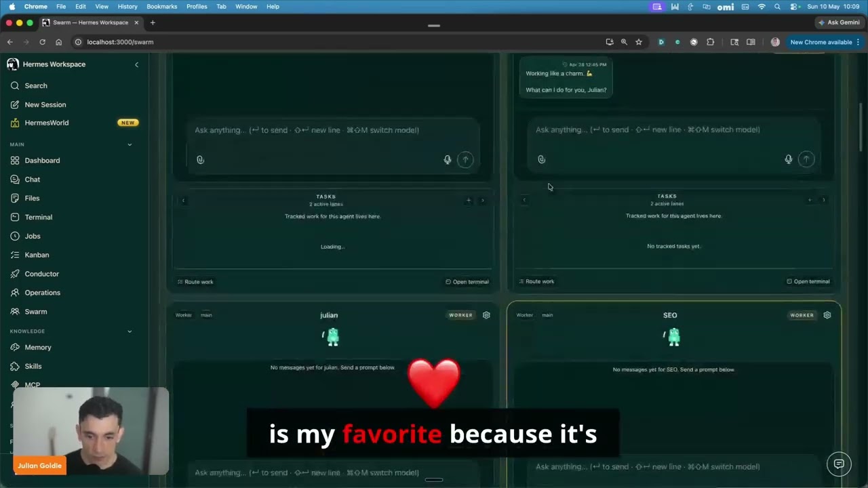Open the Chrome three-dot menu
The width and height of the screenshot is (868, 488).
(858, 42)
